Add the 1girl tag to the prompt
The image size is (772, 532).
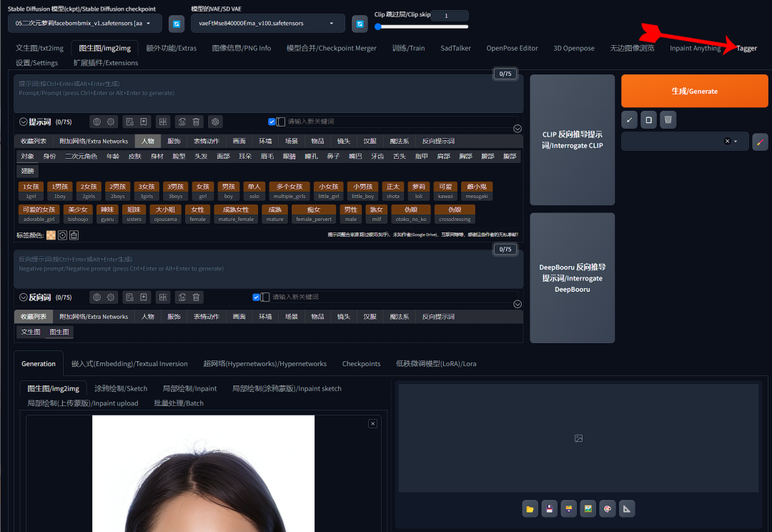(31, 191)
